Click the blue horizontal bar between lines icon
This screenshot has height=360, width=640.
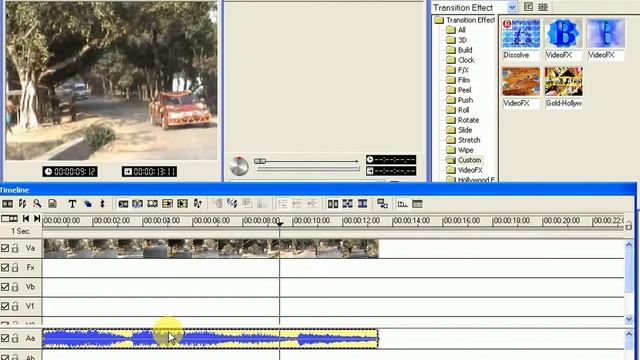362,204
